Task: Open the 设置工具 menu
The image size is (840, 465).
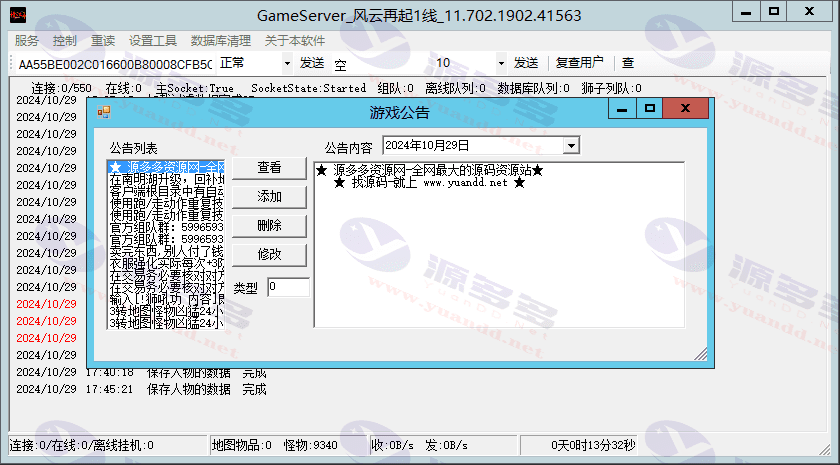Action: [x=152, y=41]
